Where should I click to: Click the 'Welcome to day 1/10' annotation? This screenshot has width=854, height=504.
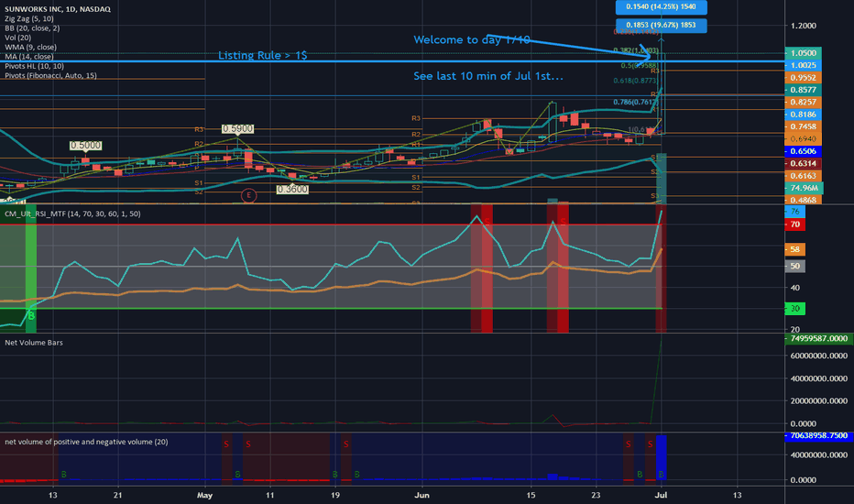point(472,39)
